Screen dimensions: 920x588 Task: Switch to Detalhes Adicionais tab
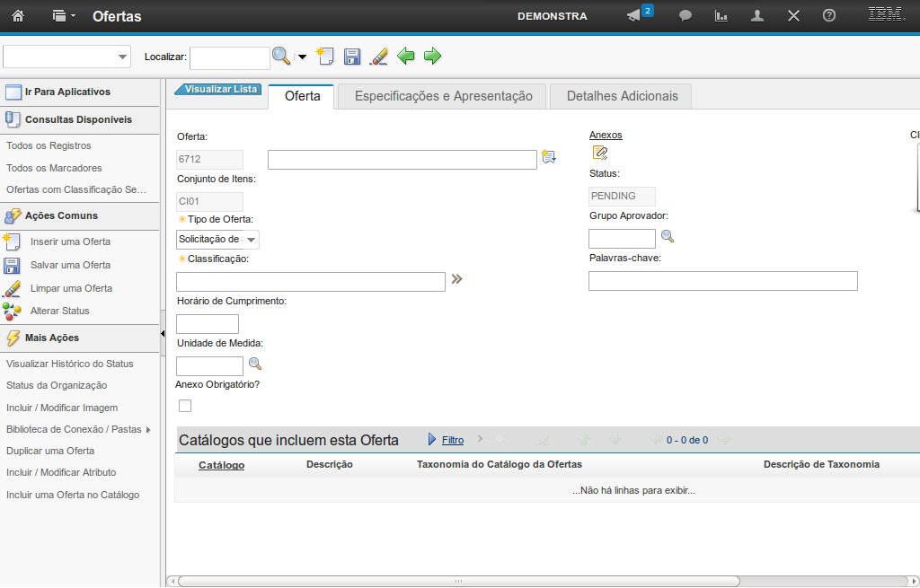[621, 96]
